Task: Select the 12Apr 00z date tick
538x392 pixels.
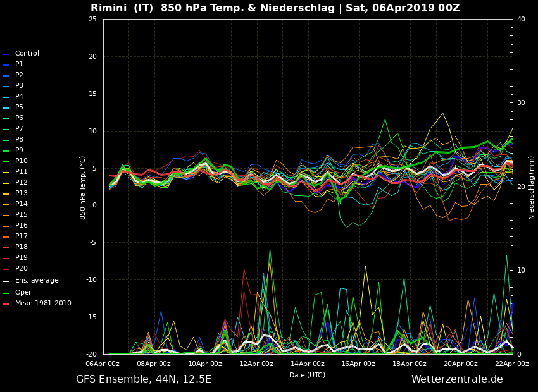Action: point(256,364)
